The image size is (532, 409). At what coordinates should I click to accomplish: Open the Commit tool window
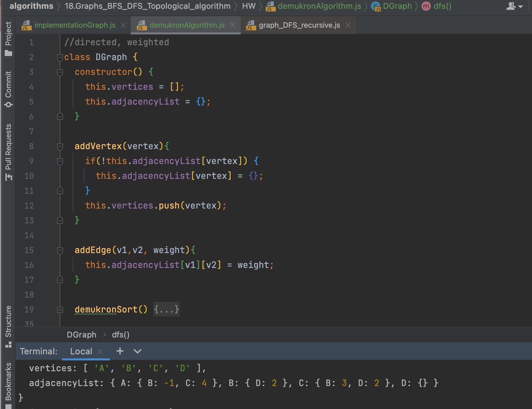click(8, 89)
